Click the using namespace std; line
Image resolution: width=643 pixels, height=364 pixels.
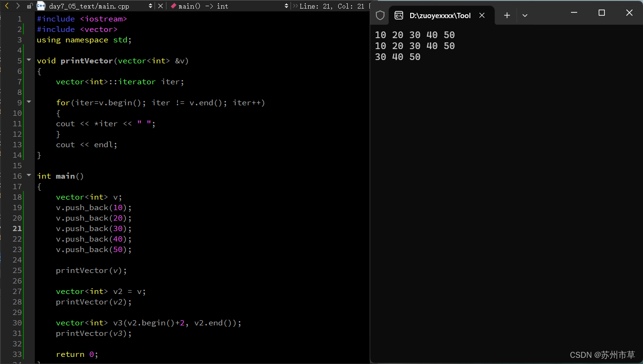point(84,40)
